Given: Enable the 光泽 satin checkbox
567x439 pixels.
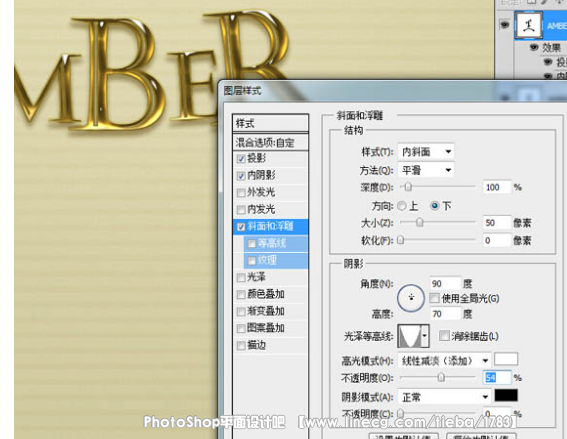Looking at the screenshot, I should [241, 278].
